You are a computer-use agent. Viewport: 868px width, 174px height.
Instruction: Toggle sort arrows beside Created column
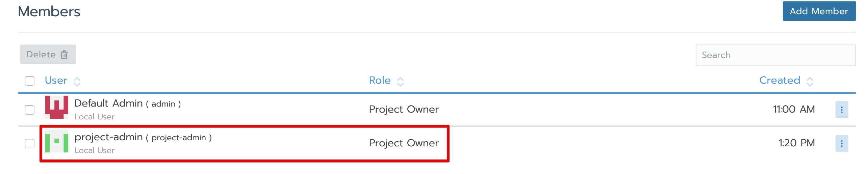pos(810,82)
